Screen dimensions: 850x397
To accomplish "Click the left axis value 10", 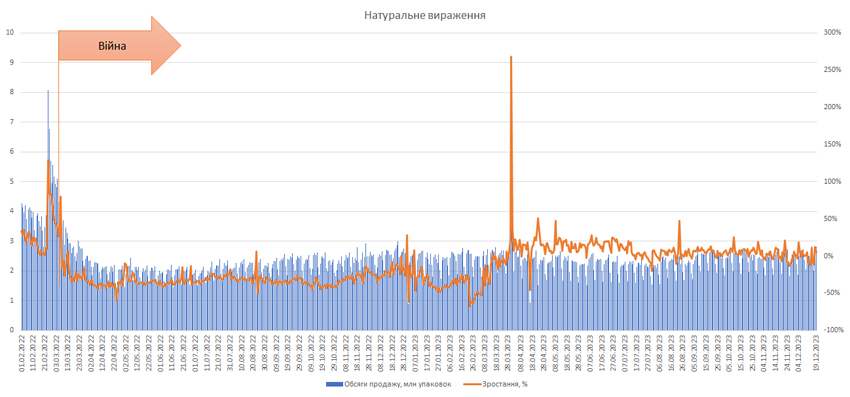I will click(9, 33).
